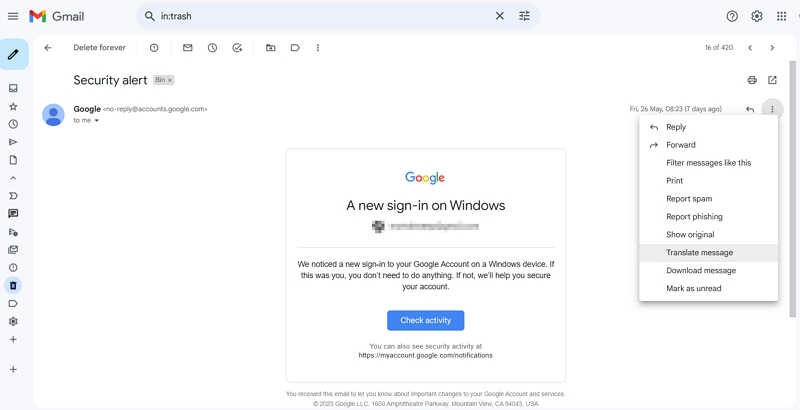
Task: Open Support help question-mark icon
Action: point(732,16)
